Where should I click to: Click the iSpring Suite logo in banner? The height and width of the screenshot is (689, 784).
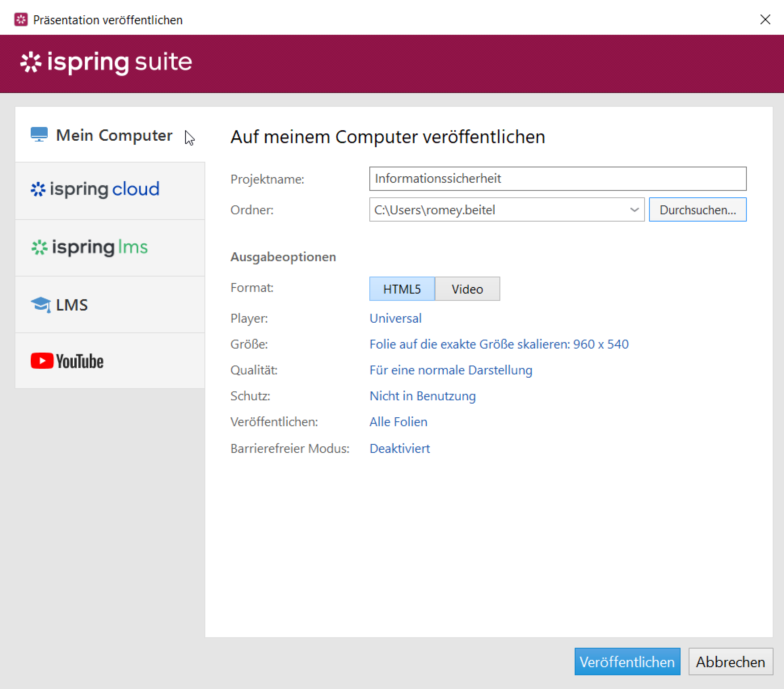(x=106, y=62)
